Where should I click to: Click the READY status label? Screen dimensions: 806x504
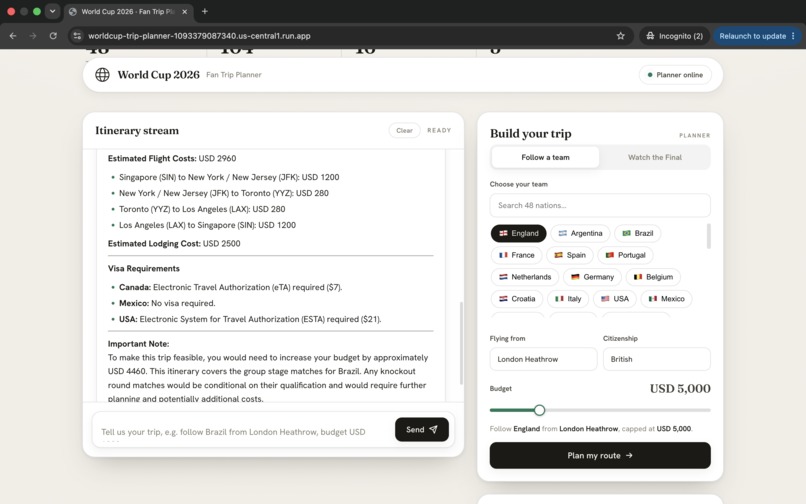point(439,131)
